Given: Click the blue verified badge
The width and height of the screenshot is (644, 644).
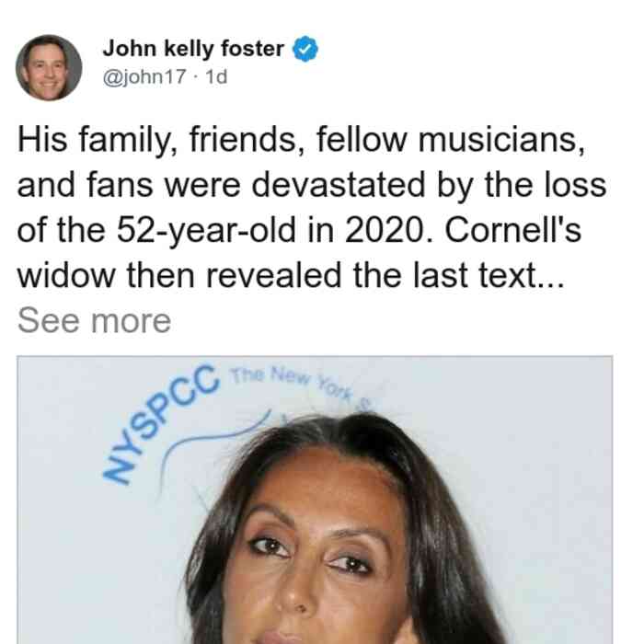Looking at the screenshot, I should point(305,49).
